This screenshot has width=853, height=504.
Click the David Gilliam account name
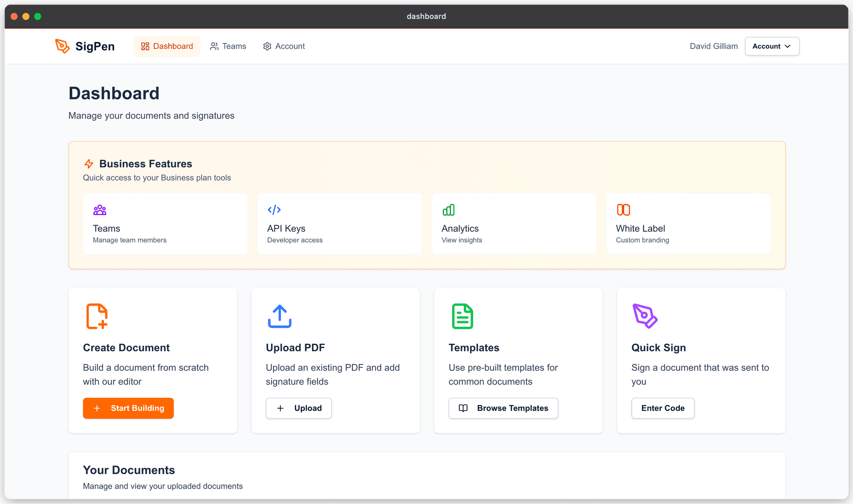point(713,46)
